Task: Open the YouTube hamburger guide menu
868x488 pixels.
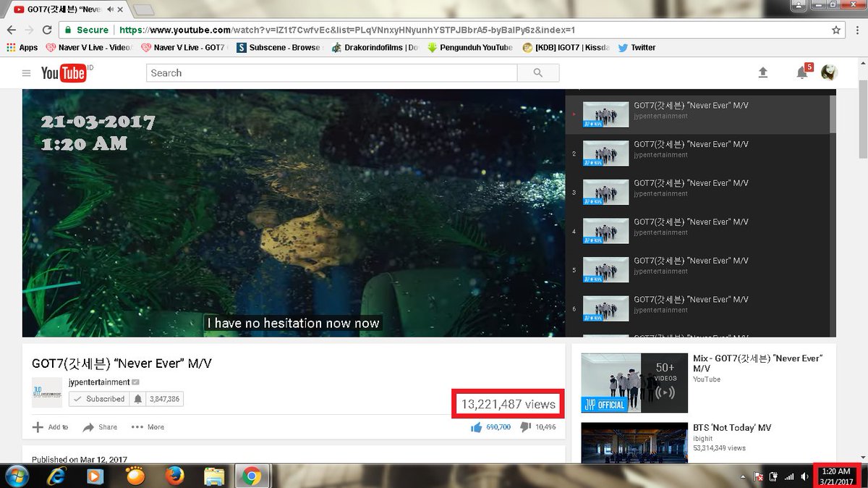Action: pos(27,73)
